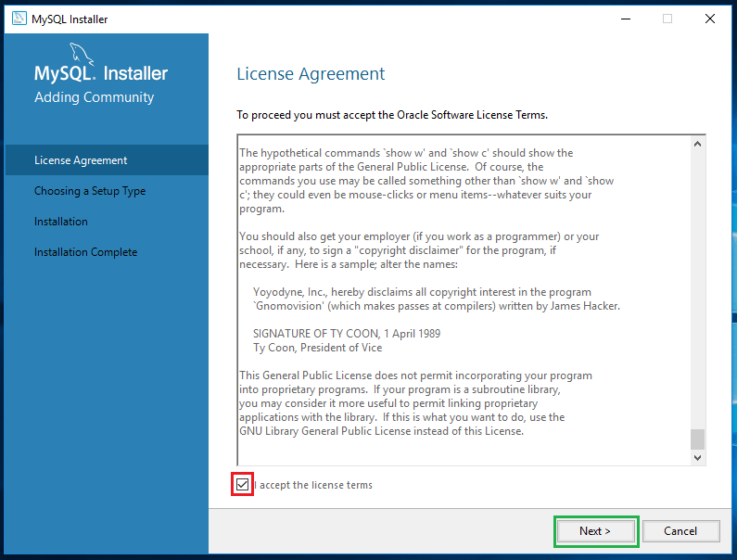Screen dimensions: 737x560
Task: Click the 'License Agreement' page heading
Action: click(311, 74)
